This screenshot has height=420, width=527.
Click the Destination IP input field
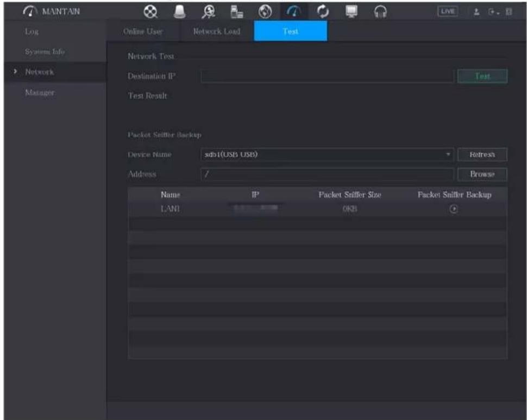point(327,76)
